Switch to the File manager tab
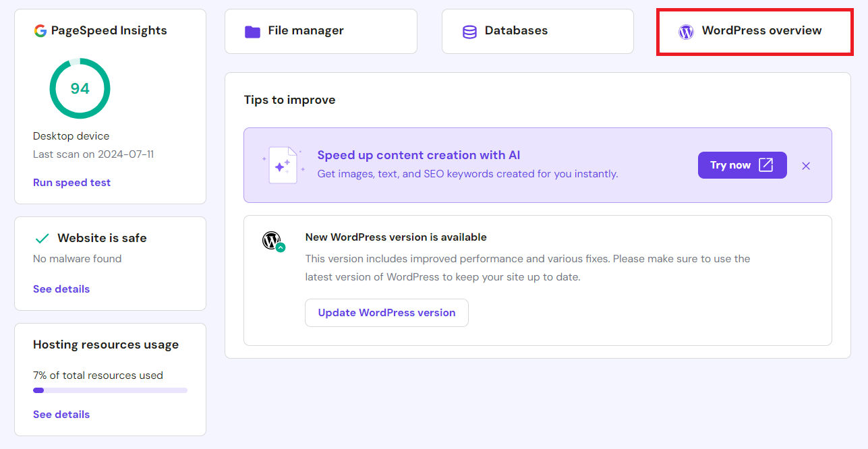868x449 pixels. pyautogui.click(x=320, y=30)
